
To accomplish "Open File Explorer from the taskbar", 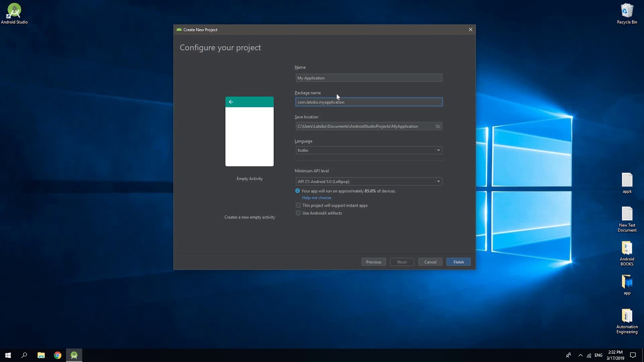I will [41, 355].
